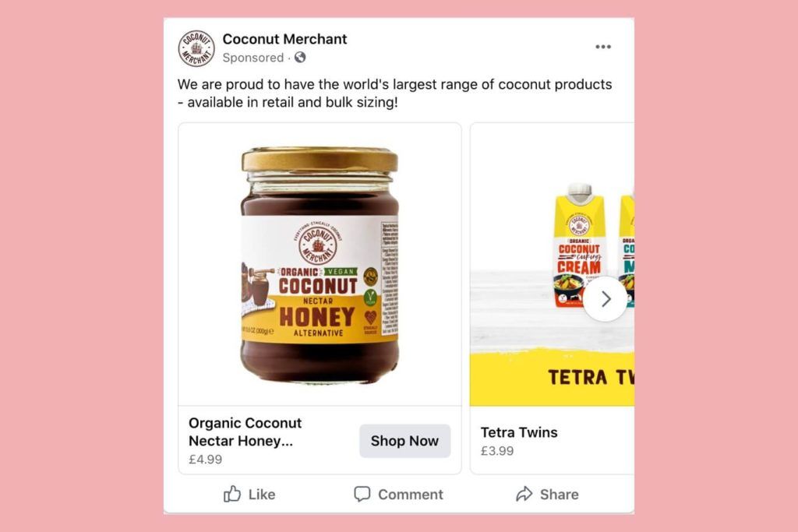Click the £4.99 price text
Image resolution: width=798 pixels, height=532 pixels.
pos(205,460)
